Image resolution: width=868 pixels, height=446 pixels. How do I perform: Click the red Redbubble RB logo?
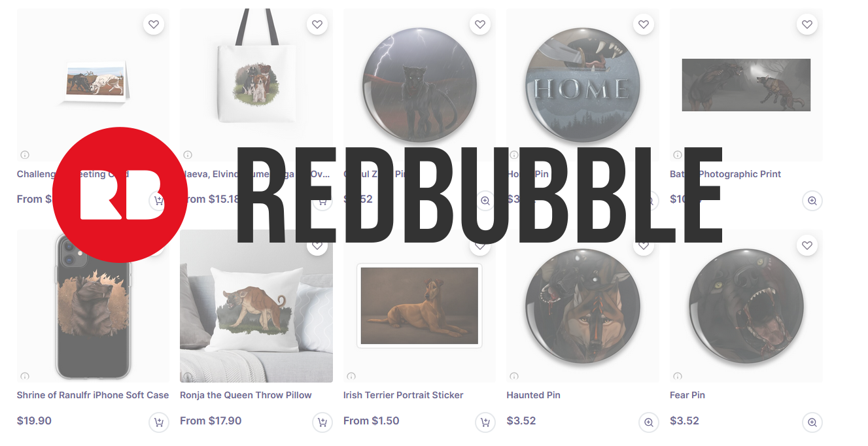coord(120,195)
